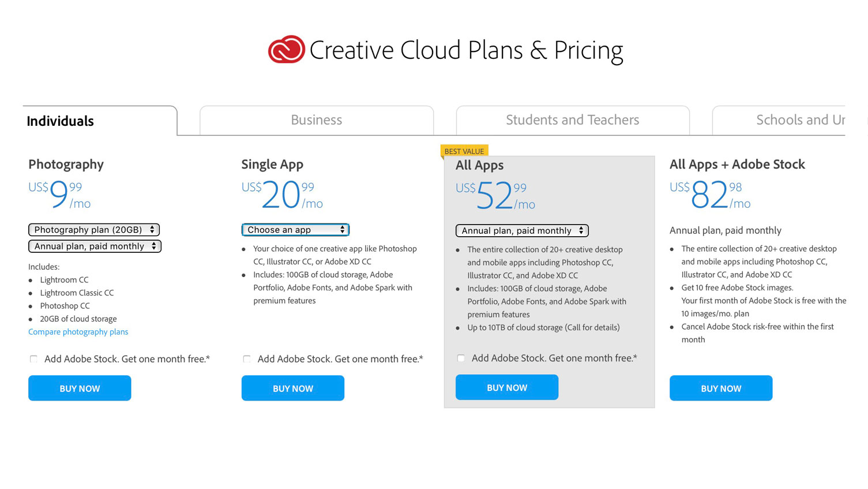Buy the All Apps + Adobe Stock plan

point(720,388)
